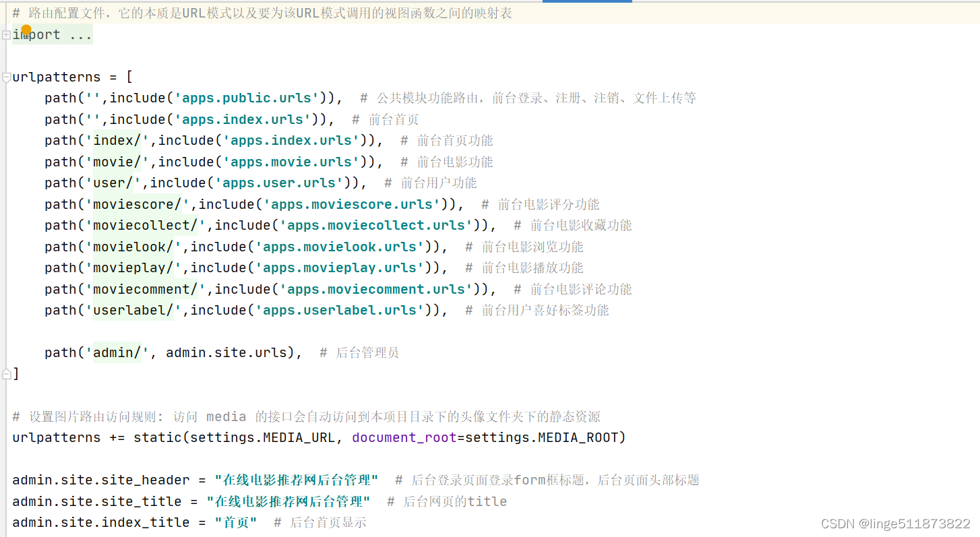Collapse the urlpatterns list fold marker
Image resolution: width=980 pixels, height=537 pixels.
tap(6, 77)
